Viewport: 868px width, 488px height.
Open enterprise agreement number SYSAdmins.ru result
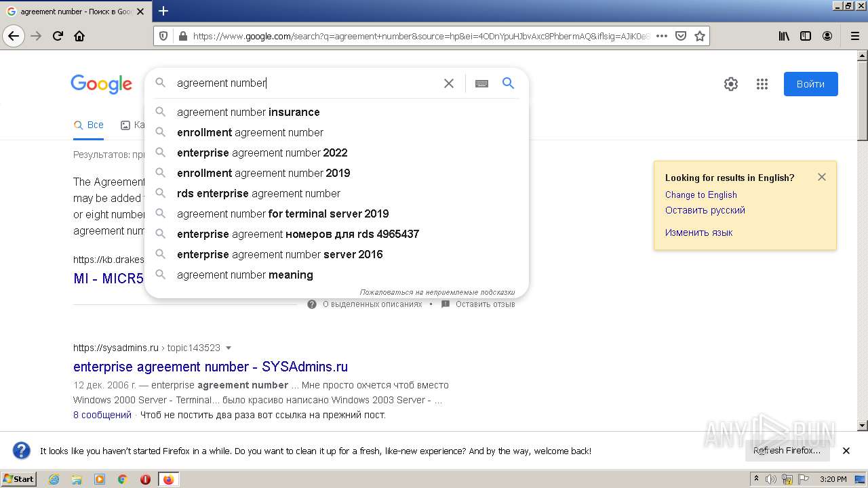coord(210,367)
